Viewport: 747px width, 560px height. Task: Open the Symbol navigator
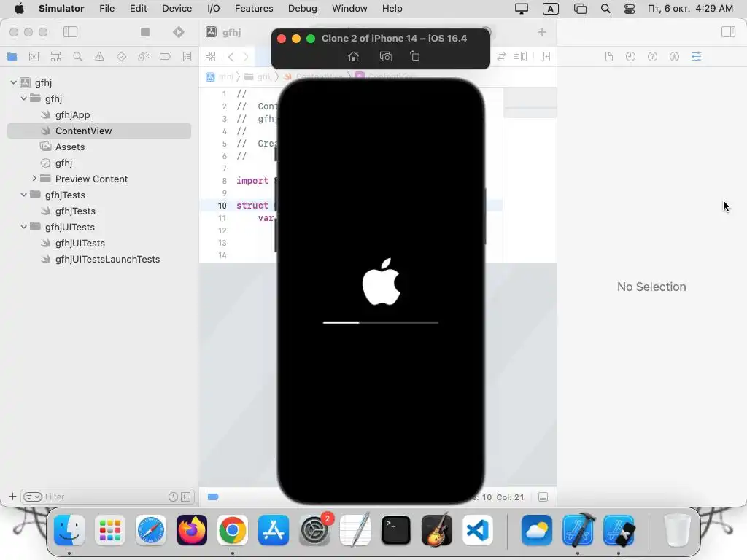click(x=55, y=57)
